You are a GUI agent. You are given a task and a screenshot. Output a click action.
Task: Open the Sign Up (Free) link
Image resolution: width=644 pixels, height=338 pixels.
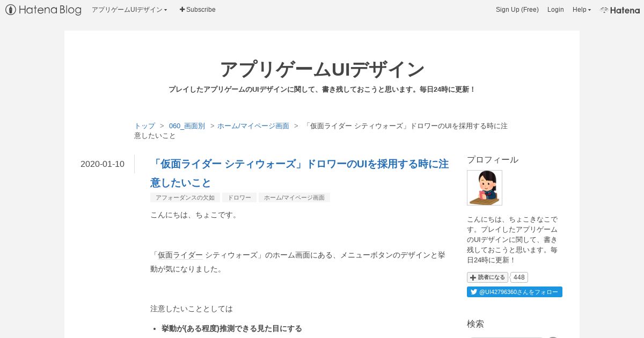(517, 10)
